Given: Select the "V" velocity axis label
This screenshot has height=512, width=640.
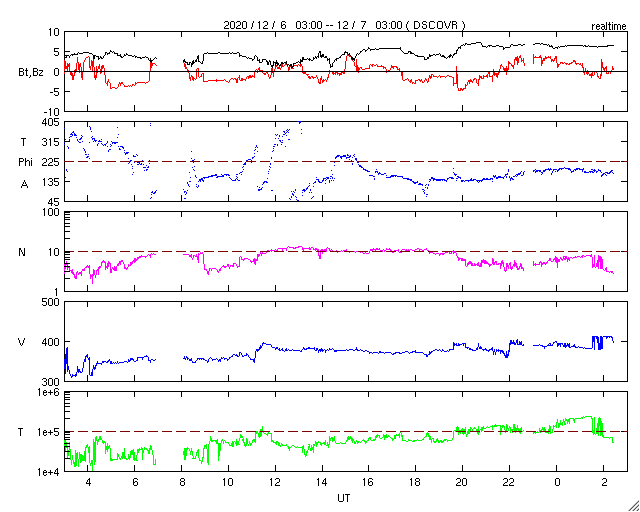Looking at the screenshot, I should click(22, 342).
